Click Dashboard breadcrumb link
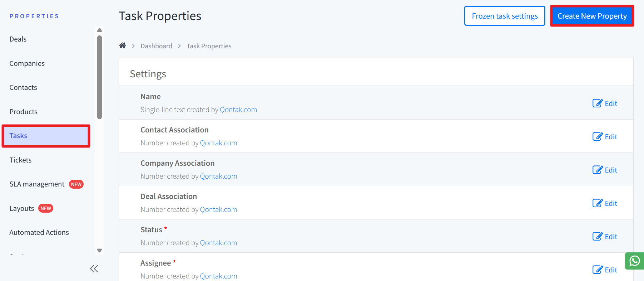 click(156, 46)
